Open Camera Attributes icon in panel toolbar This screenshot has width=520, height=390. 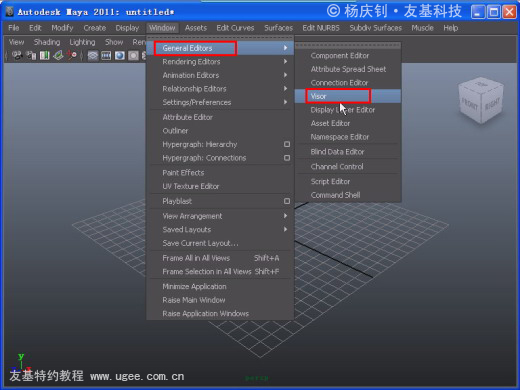click(31, 55)
